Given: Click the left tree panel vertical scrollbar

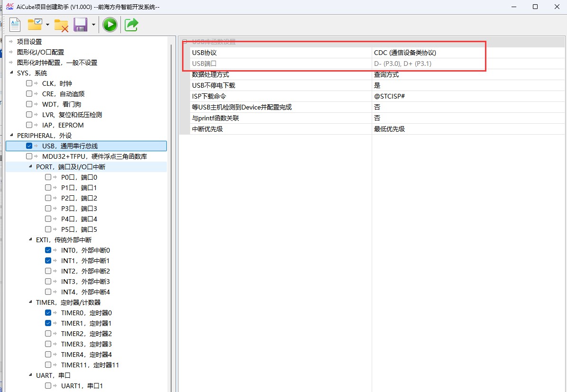Looking at the screenshot, I should click(171, 217).
